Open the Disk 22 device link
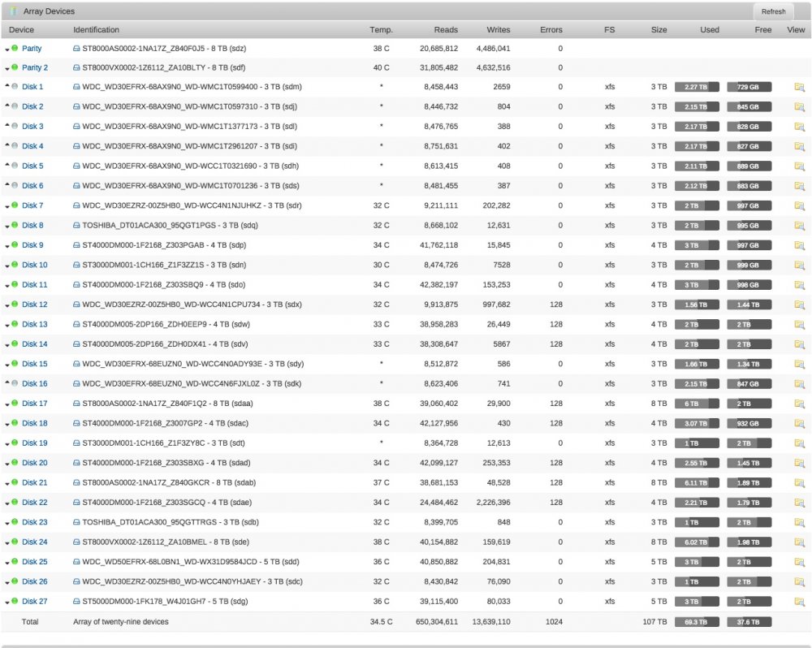This screenshot has width=812, height=648. pos(35,503)
